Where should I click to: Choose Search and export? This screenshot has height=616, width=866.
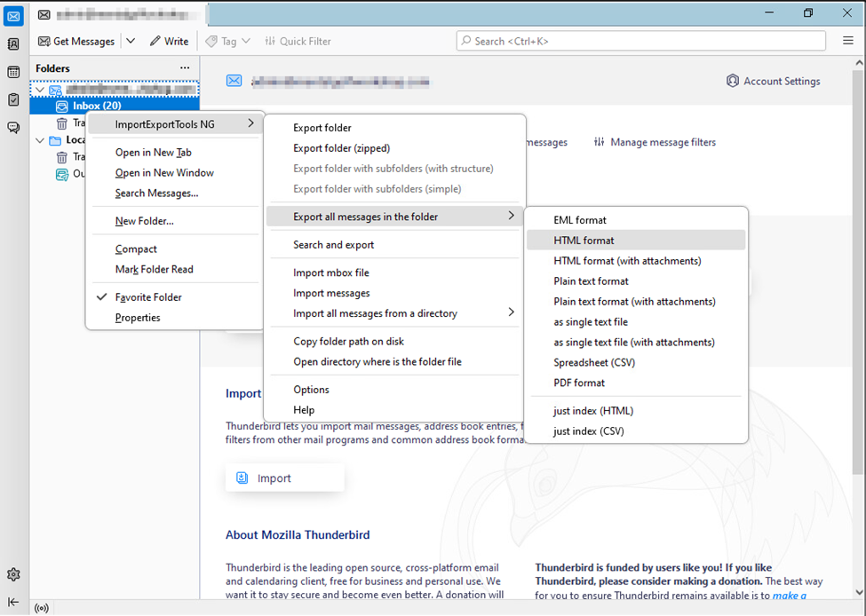tap(393, 244)
